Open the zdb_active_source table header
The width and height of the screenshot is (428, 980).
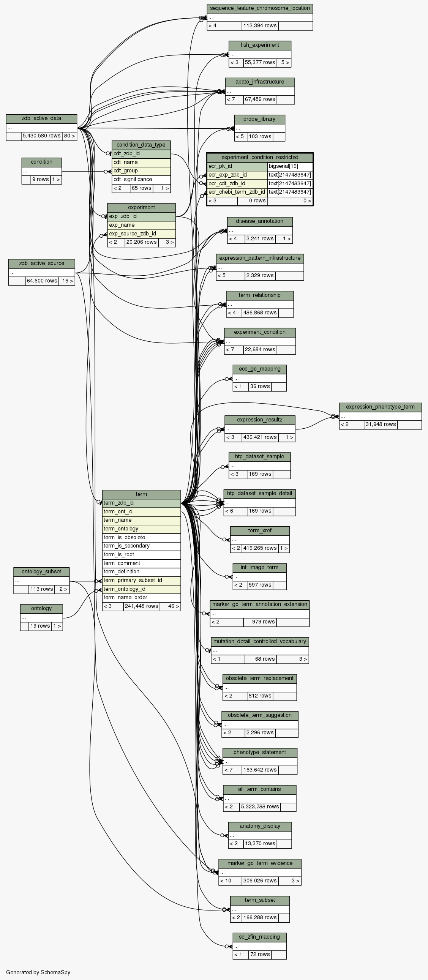(41, 263)
